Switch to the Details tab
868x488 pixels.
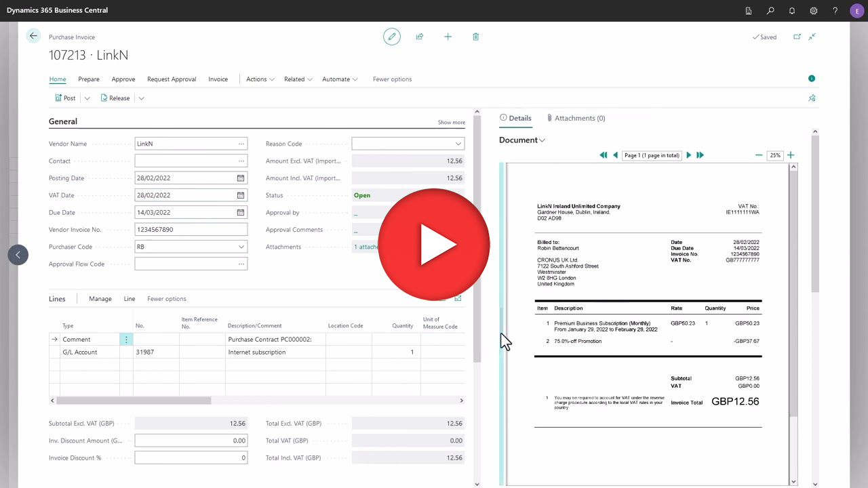pyautogui.click(x=515, y=118)
